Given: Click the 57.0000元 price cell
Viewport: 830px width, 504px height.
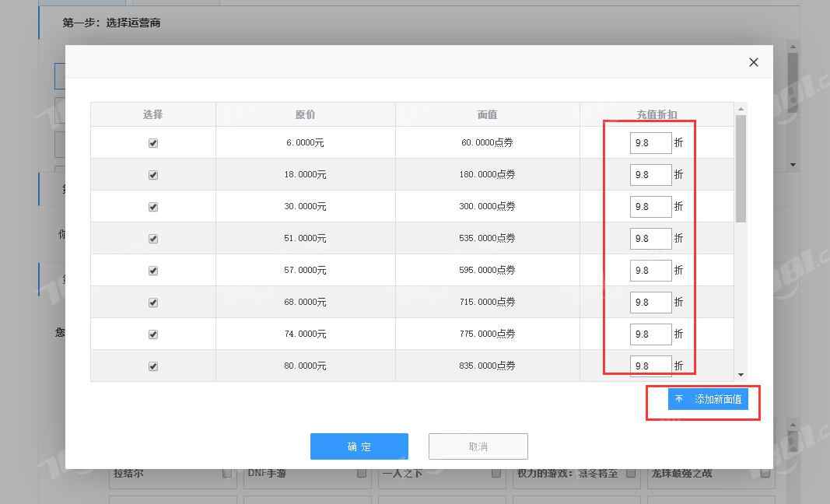Looking at the screenshot, I should point(306,270).
